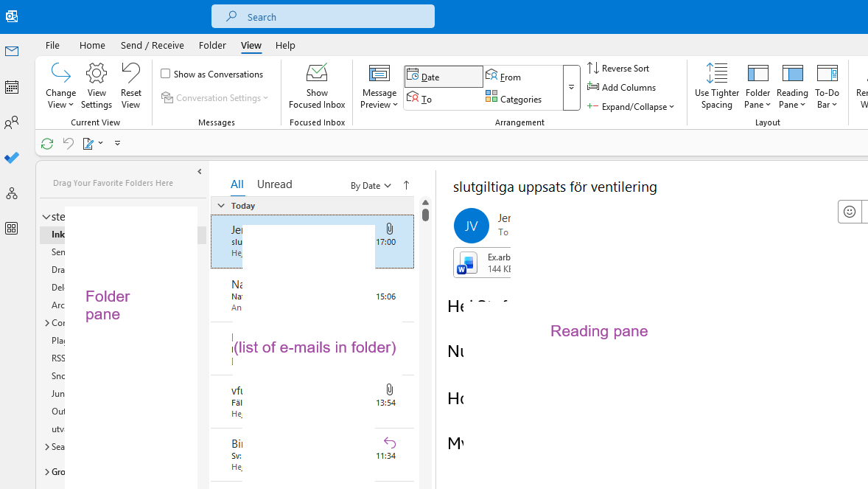Collapse the Today group
This screenshot has height=489, width=868.
221,206
